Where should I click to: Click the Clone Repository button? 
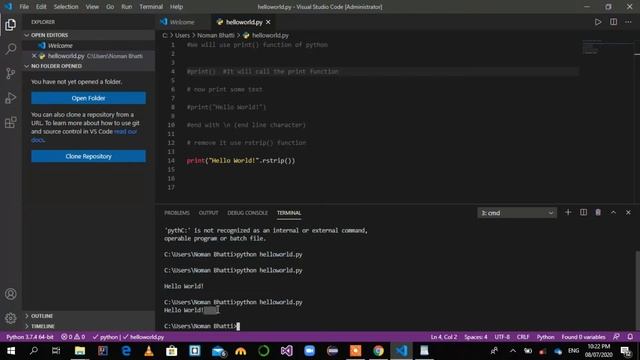pyautogui.click(x=88, y=156)
